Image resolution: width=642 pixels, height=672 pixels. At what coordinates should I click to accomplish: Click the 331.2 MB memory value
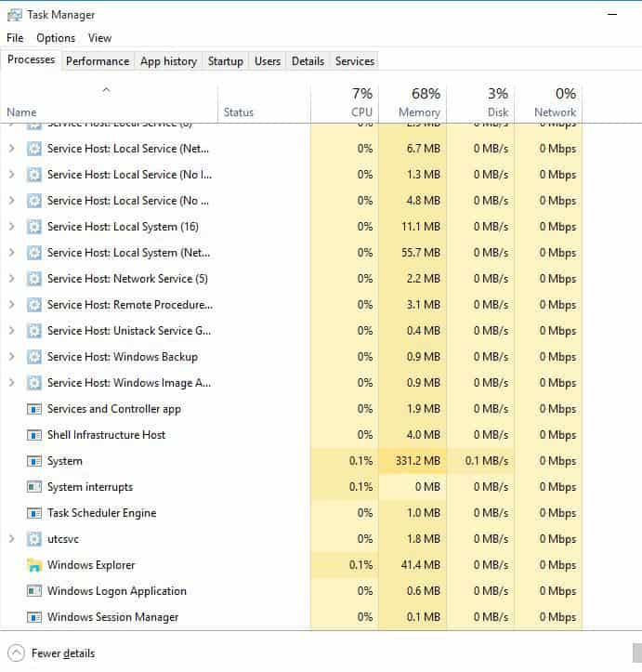tap(417, 461)
